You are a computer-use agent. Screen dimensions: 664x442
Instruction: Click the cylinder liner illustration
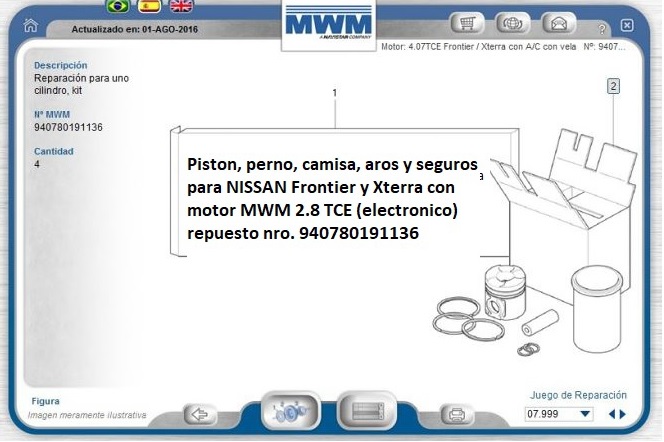pyautogui.click(x=598, y=308)
